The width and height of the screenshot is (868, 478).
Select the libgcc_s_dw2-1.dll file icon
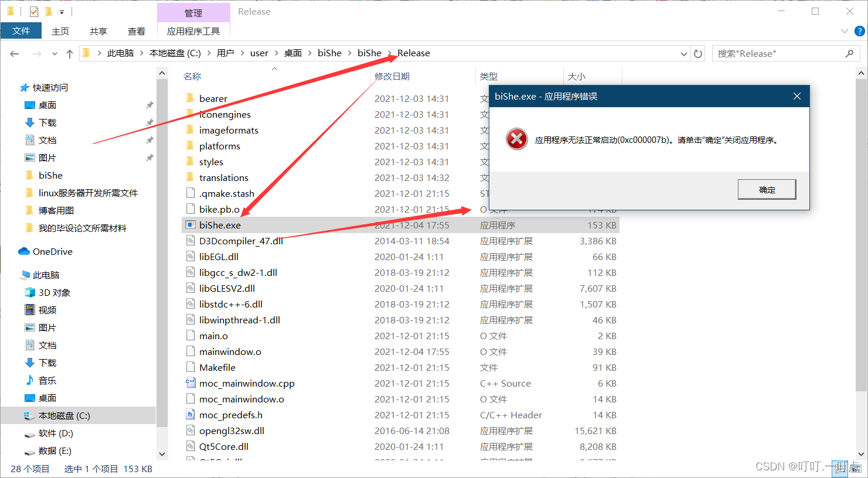point(190,272)
